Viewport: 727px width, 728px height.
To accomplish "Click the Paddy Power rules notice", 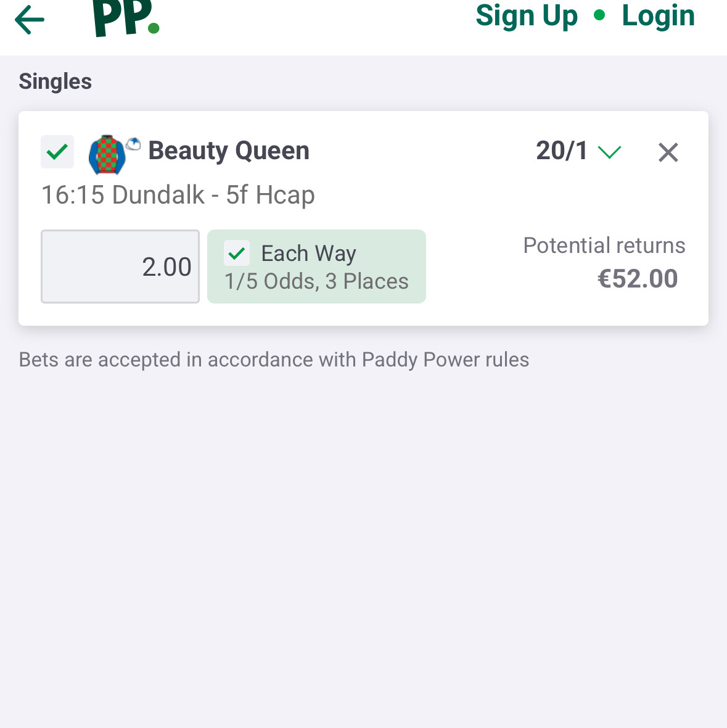I will [274, 360].
